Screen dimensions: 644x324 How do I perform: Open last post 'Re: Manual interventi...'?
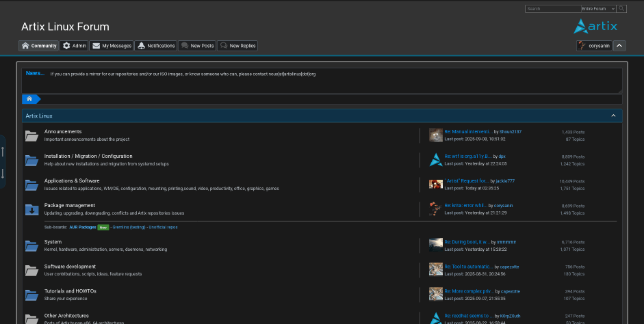coord(469,132)
